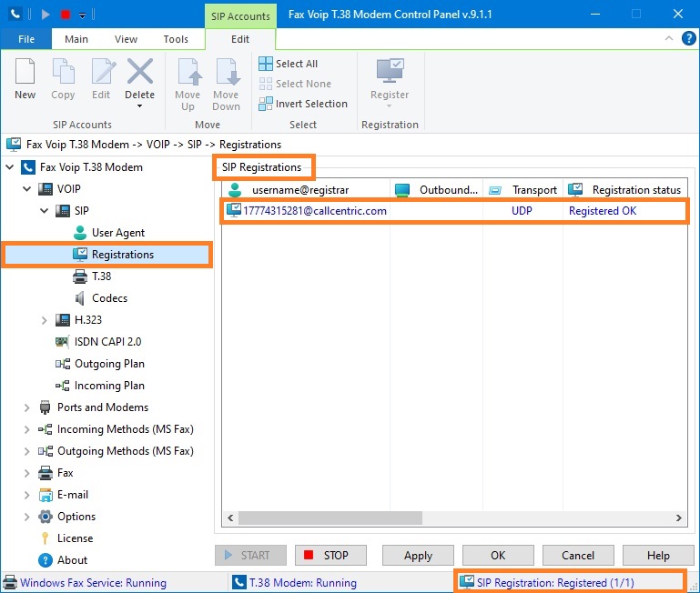Expand Outgoing Methods (MS Fax) node
Image resolution: width=700 pixels, height=593 pixels.
tap(26, 451)
